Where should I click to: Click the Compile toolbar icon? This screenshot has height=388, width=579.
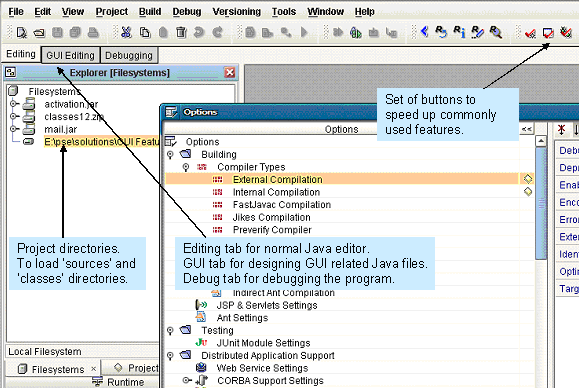250,33
